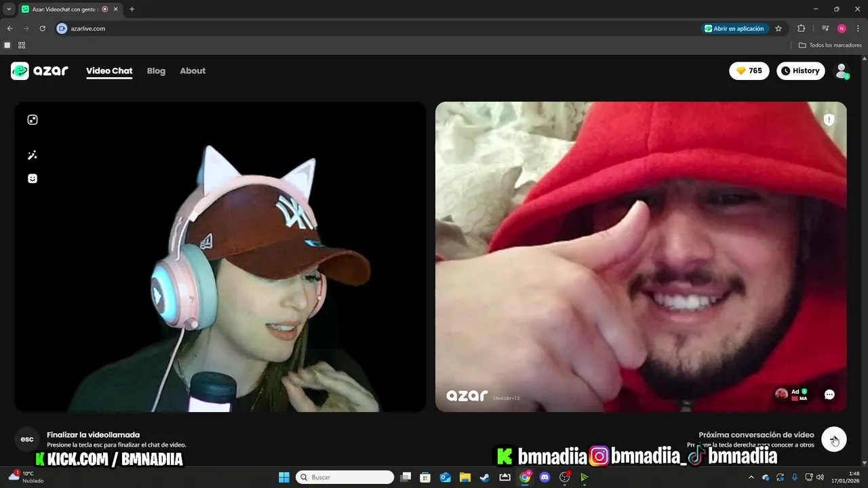Viewport: 868px width, 488px height.
Task: Close the Azar browser tab
Action: click(x=116, y=9)
